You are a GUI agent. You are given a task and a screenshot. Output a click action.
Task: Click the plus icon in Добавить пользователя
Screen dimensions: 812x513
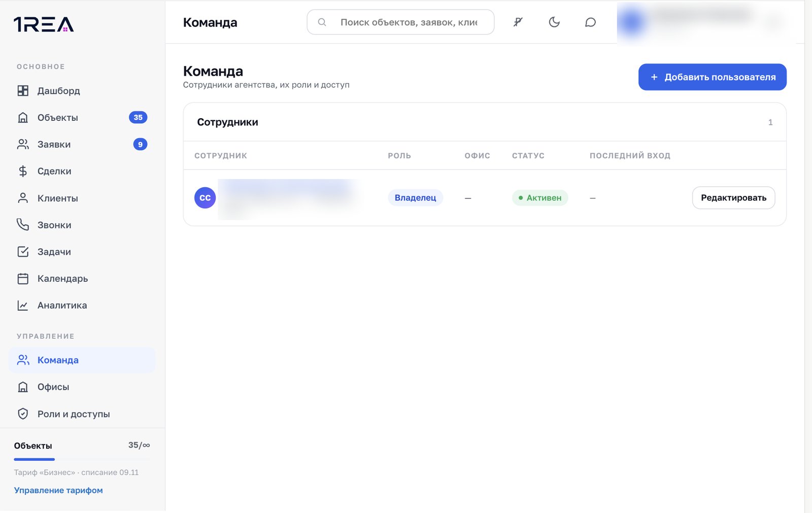pyautogui.click(x=654, y=77)
